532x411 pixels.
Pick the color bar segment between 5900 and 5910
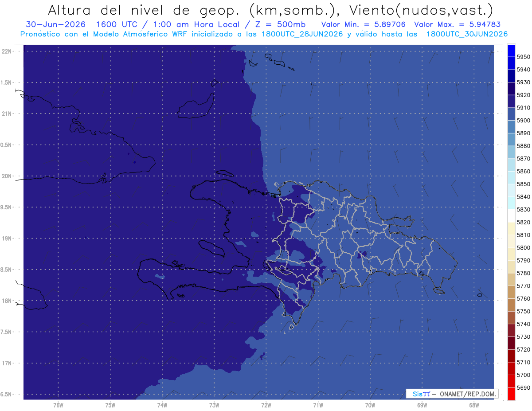click(511, 114)
